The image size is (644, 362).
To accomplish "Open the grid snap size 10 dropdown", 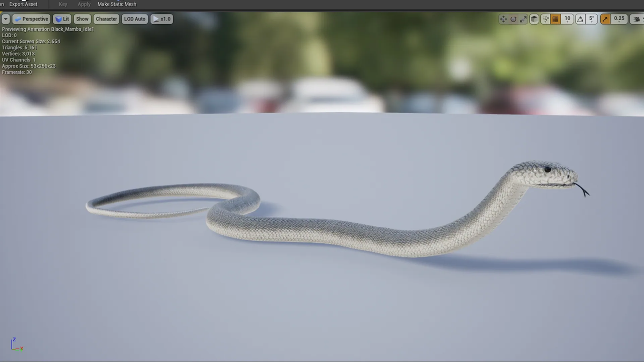I will click(x=568, y=19).
